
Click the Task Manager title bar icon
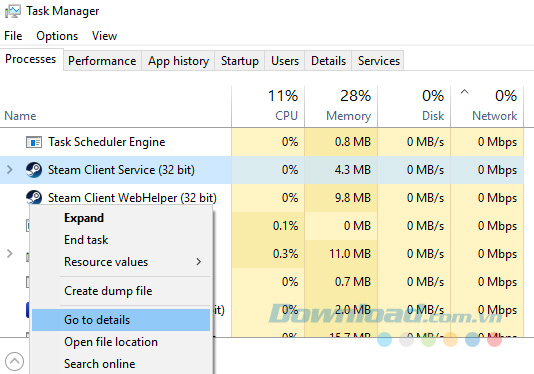[x=13, y=11]
